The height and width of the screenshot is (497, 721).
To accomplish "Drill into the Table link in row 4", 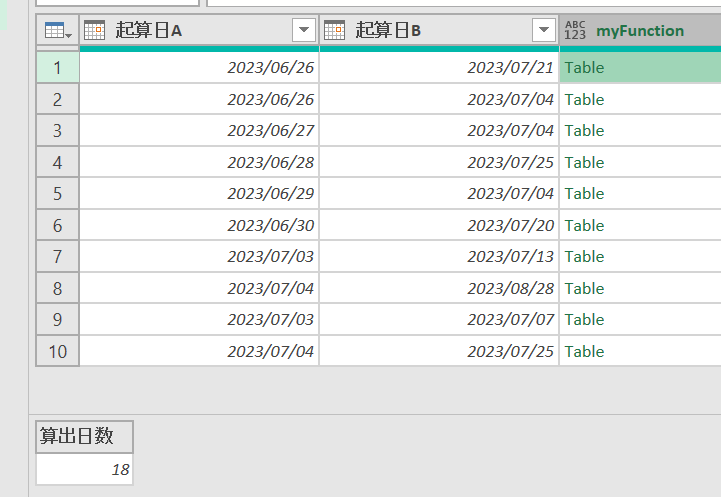I will tap(585, 162).
